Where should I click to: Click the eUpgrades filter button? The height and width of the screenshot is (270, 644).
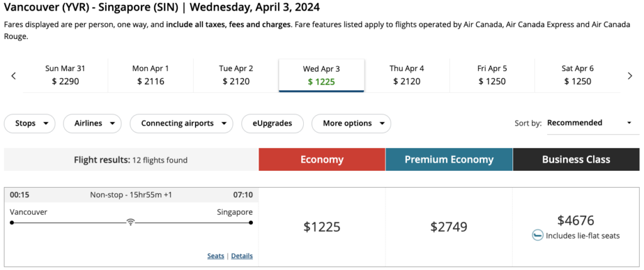click(x=272, y=123)
